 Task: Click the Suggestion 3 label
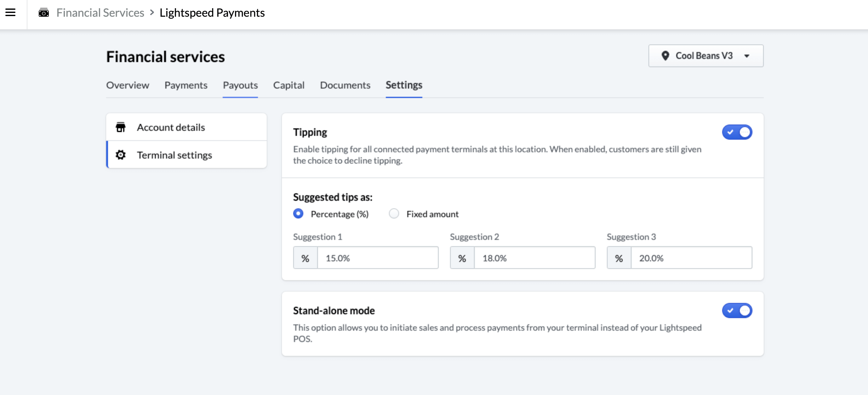point(631,237)
